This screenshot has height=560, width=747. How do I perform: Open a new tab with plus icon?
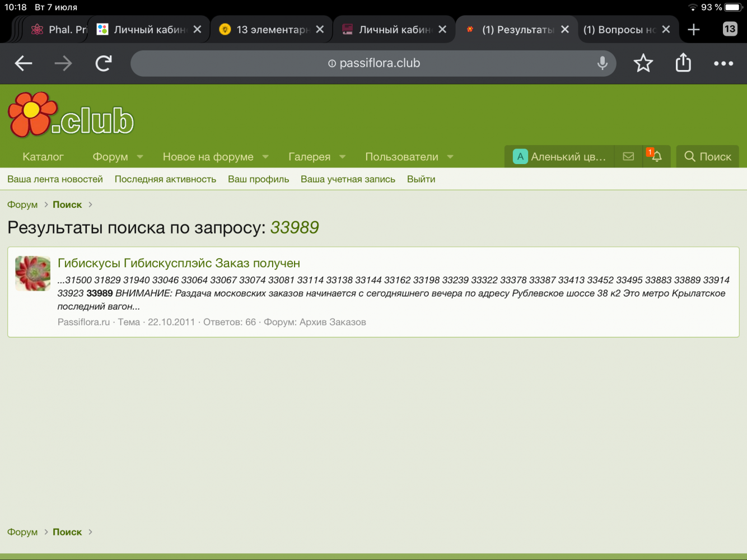[693, 30]
